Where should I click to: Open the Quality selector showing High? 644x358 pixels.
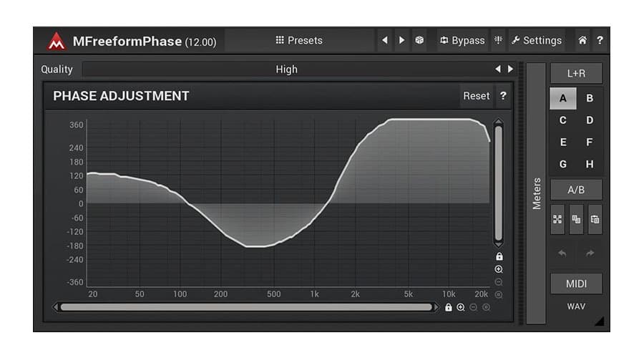287,69
